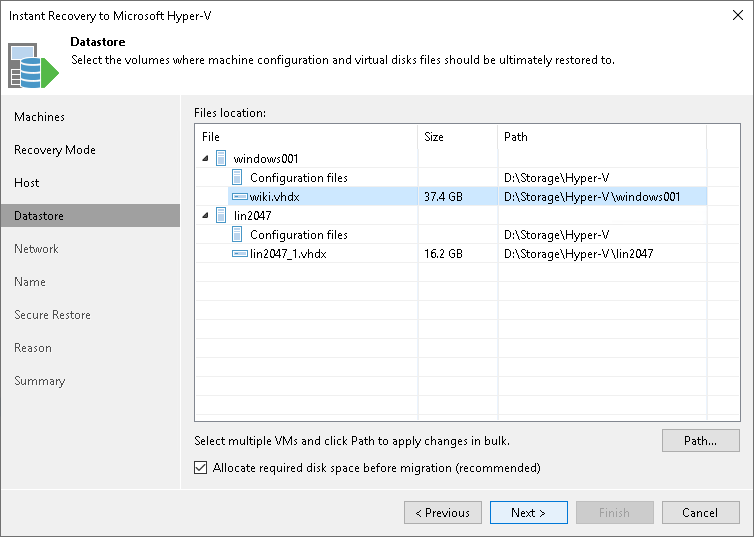This screenshot has height=537, width=754.
Task: Click path D:\Storage\Hyper-V\lin2047
Action: (x=578, y=254)
